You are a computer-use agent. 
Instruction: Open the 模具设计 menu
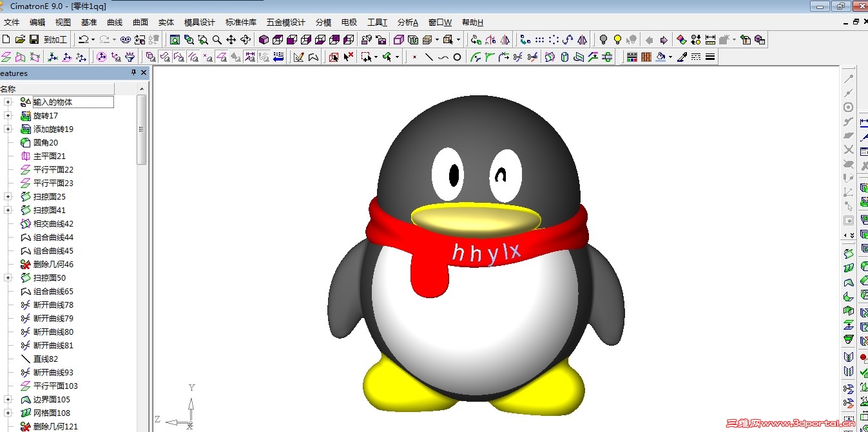pos(200,23)
